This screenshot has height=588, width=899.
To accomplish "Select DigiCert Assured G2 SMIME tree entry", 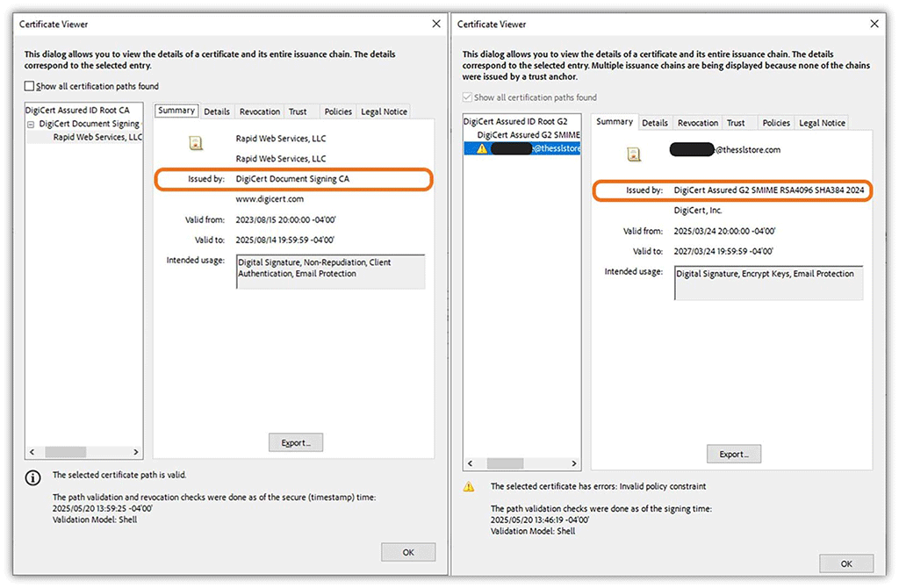I will [x=529, y=134].
